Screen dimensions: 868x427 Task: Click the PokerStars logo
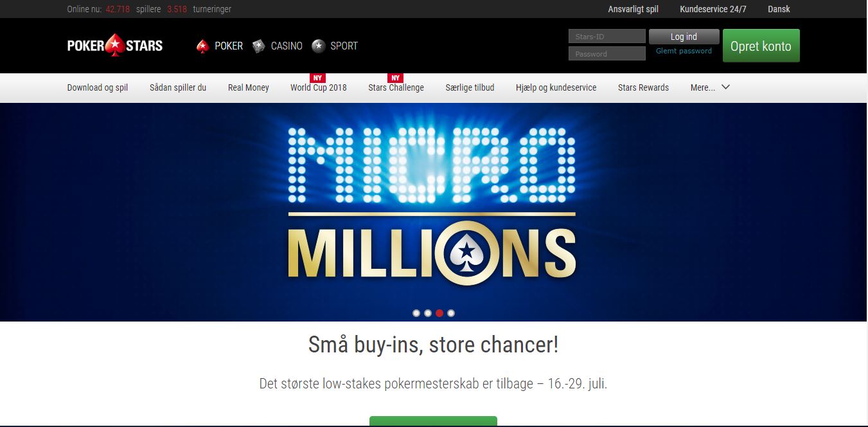(115, 46)
